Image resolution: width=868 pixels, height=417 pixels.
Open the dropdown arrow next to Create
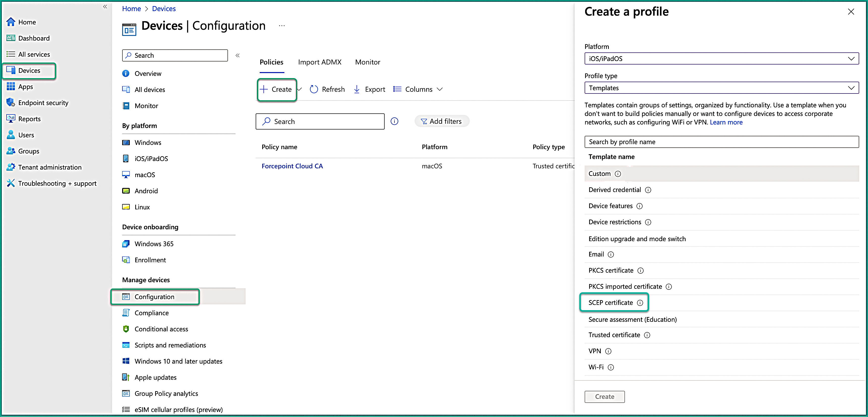[299, 89]
